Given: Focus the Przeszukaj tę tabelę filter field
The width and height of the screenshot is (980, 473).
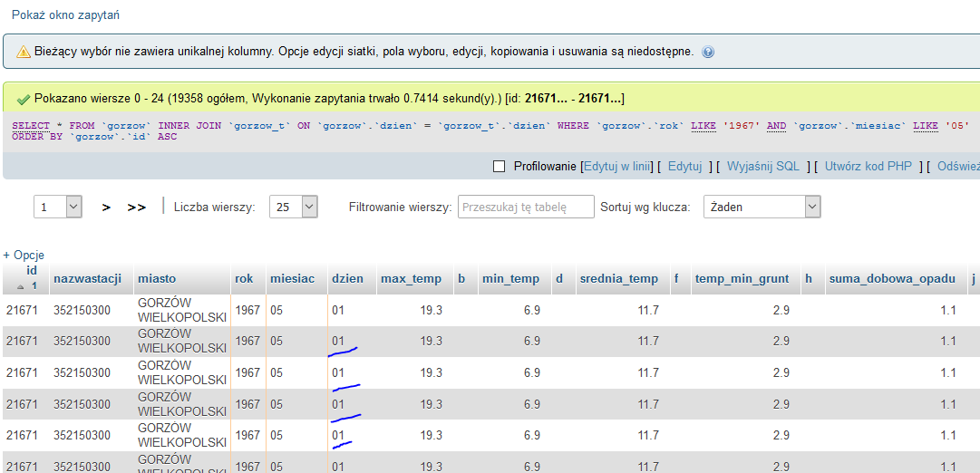Looking at the screenshot, I should (526, 207).
